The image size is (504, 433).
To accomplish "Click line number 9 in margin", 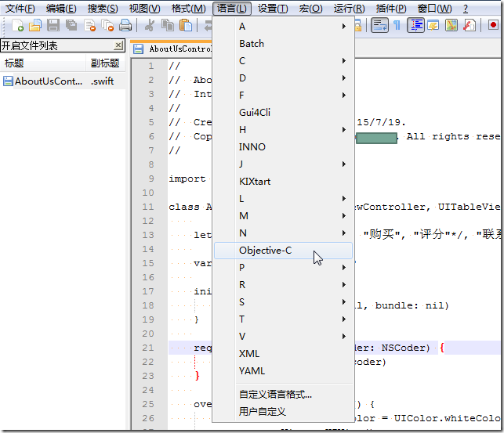I will 151,179.
